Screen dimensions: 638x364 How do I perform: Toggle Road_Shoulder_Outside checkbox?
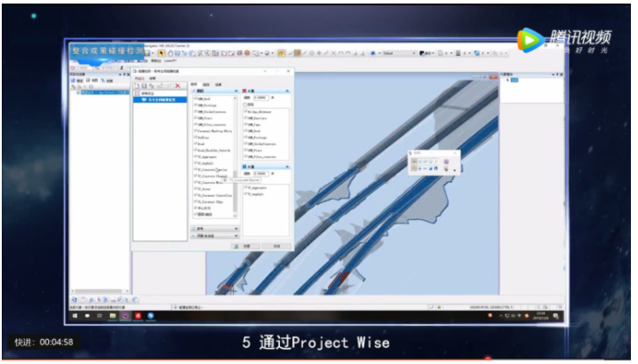[195, 150]
